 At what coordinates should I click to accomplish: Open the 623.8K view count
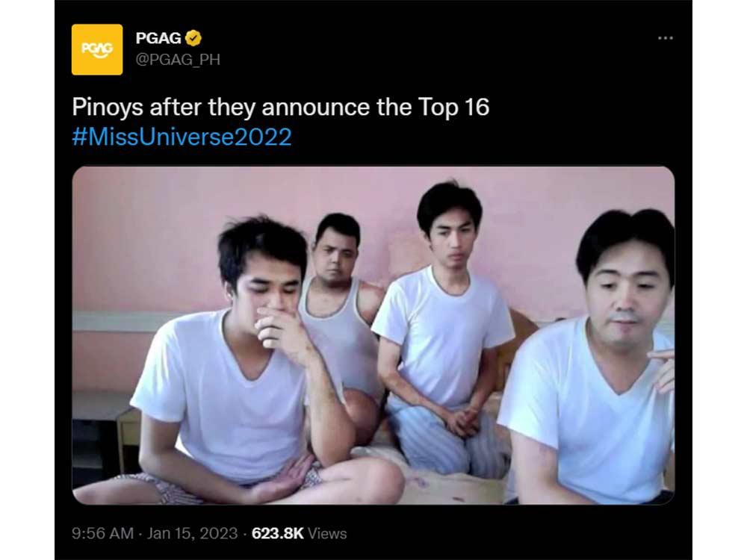tap(277, 533)
